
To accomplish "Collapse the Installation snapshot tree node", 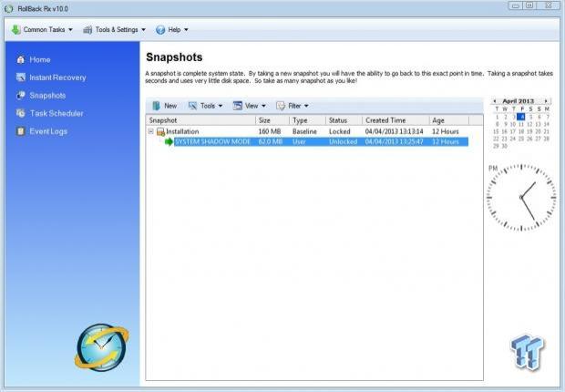I will click(x=151, y=131).
